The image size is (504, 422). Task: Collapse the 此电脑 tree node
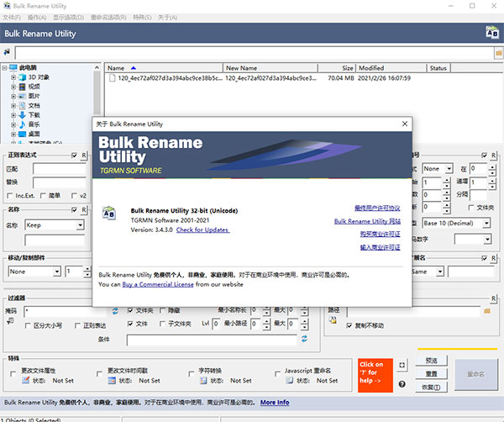4,67
